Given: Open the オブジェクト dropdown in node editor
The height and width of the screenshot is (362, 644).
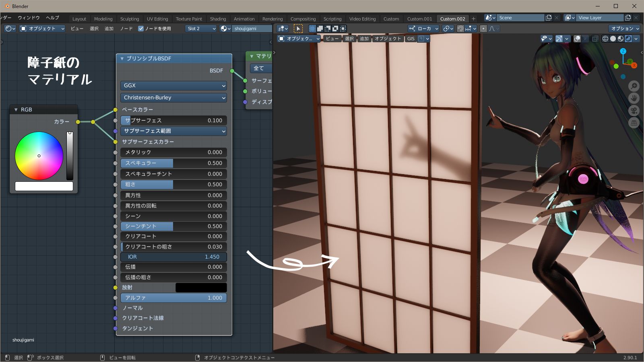Looking at the screenshot, I should tap(42, 29).
